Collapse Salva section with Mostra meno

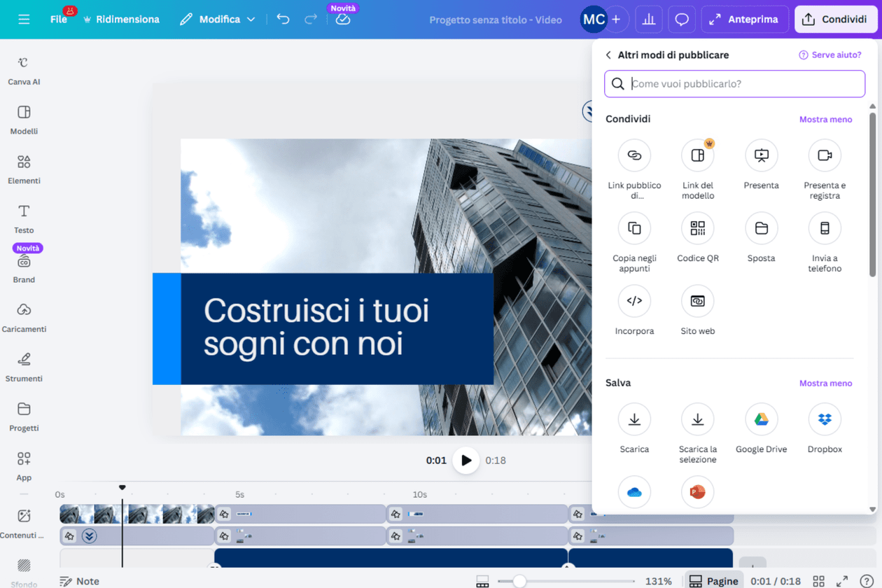825,384
